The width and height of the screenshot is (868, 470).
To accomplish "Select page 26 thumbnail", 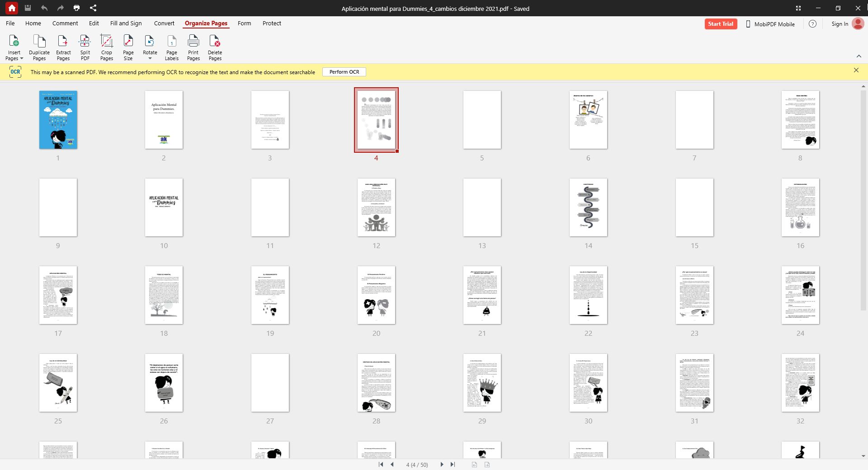I will pos(164,383).
